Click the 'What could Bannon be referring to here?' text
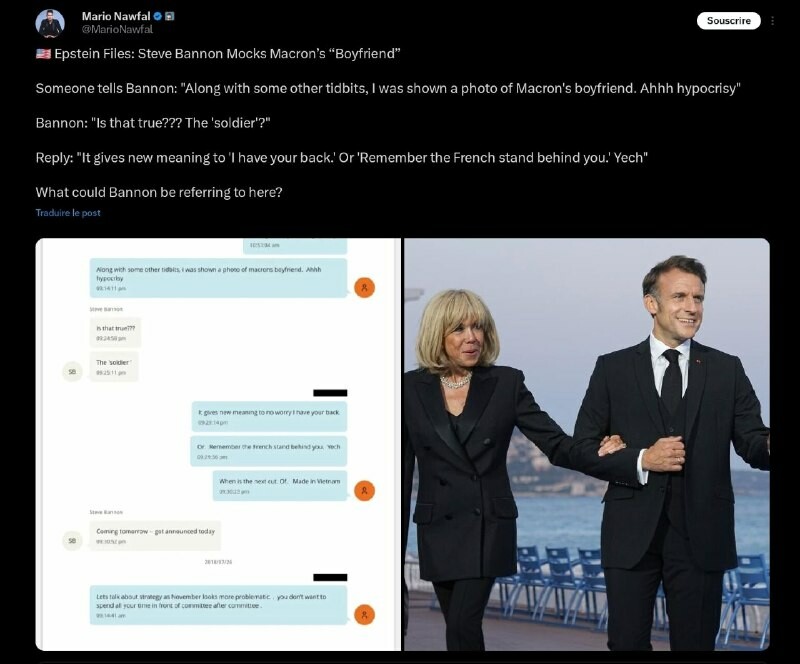 coord(159,192)
